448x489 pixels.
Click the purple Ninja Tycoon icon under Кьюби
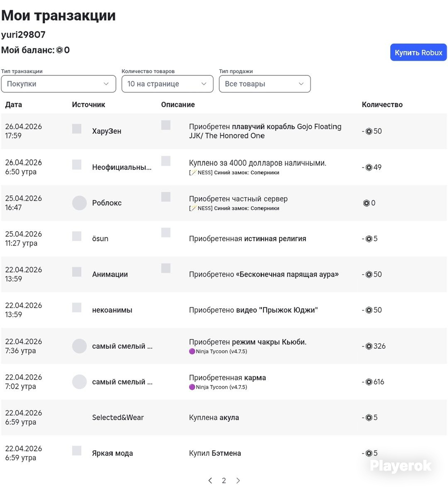coord(192,351)
